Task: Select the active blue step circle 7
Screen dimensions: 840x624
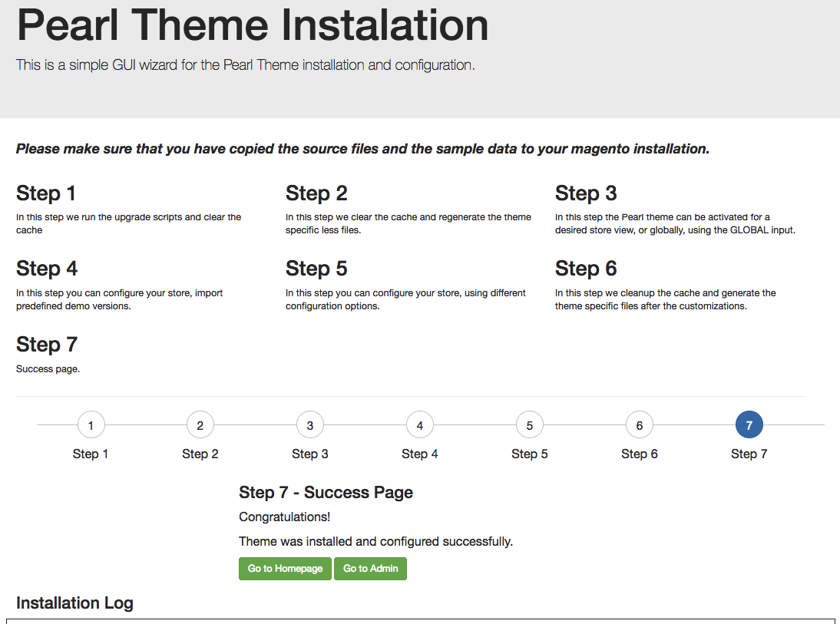Action: pos(749,425)
